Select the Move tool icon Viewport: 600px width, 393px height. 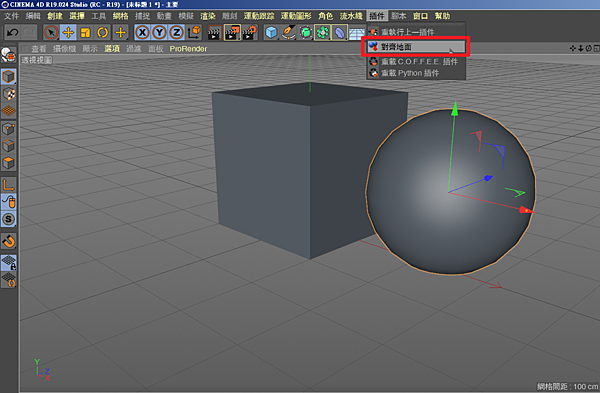pos(68,33)
